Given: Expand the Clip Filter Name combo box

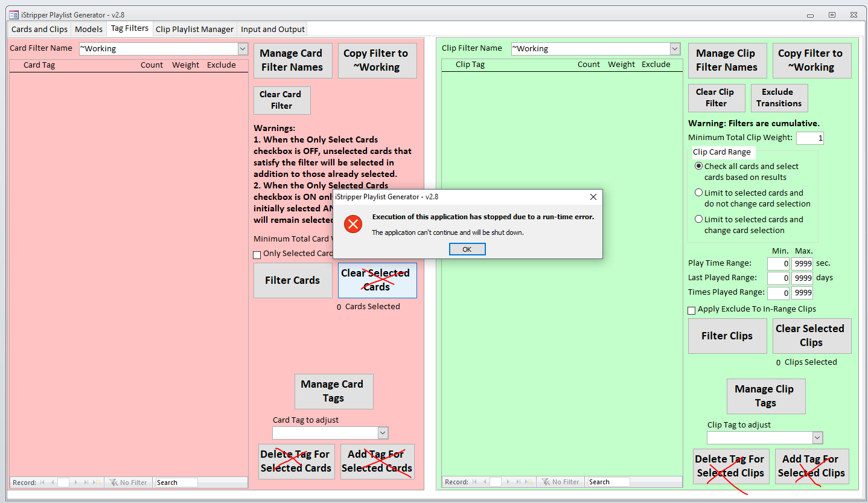Looking at the screenshot, I should 675,49.
